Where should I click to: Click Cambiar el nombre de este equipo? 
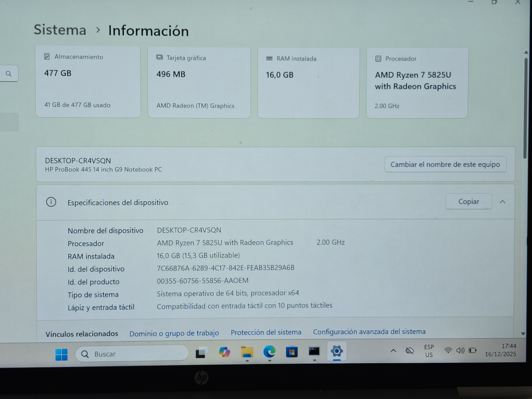(x=445, y=165)
